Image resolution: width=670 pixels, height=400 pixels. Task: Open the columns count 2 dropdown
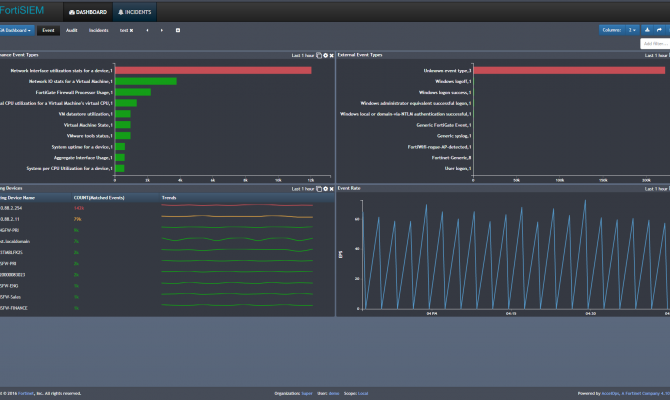pos(632,30)
